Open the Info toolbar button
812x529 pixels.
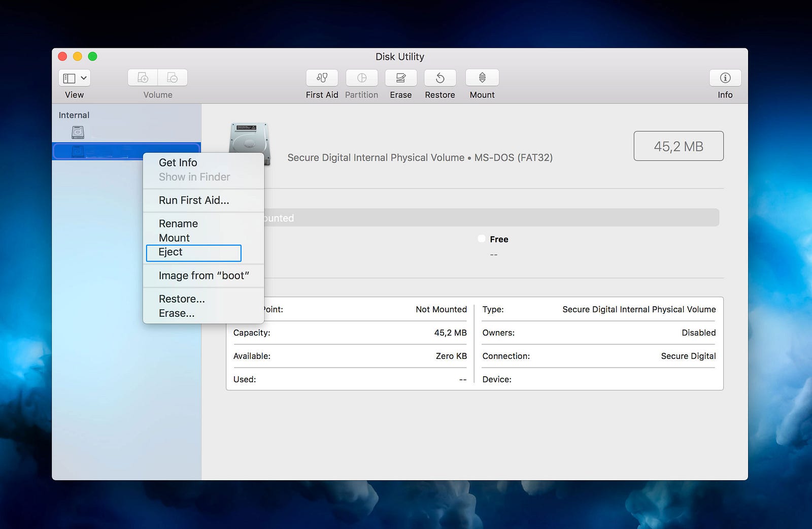[x=725, y=78]
